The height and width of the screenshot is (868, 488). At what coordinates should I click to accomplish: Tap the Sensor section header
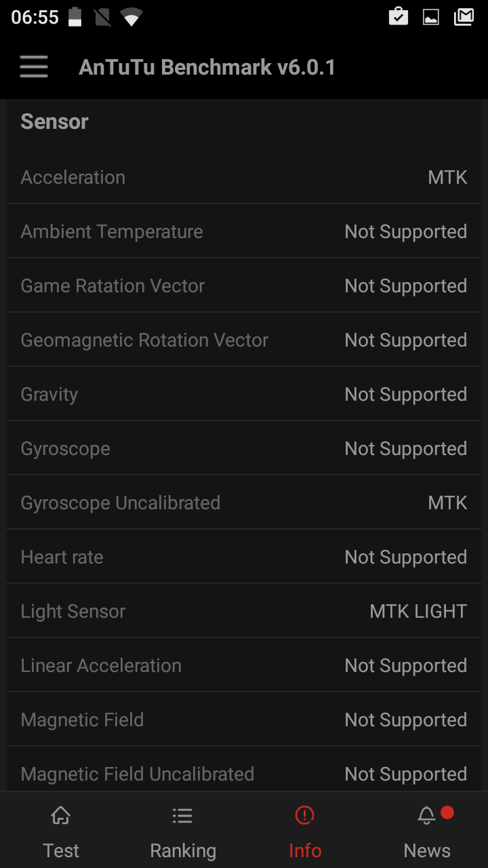[55, 122]
